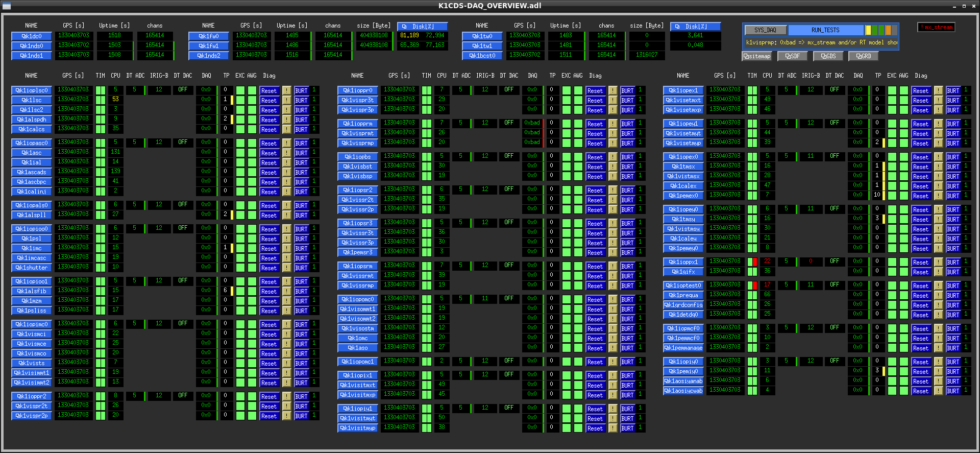Screen dimensions: 980x453
Task: Open the GRD display menu
Action: (x=864, y=56)
